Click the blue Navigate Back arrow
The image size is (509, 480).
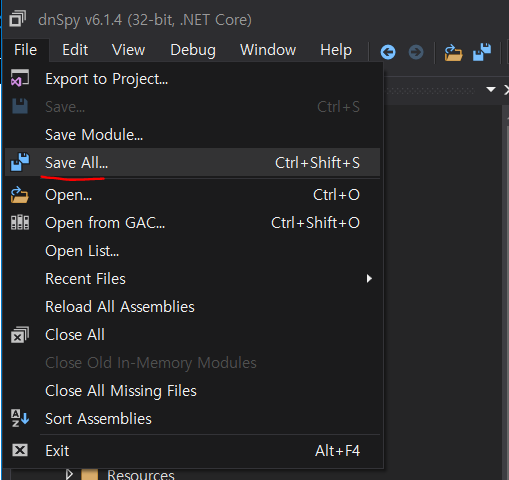(x=388, y=52)
